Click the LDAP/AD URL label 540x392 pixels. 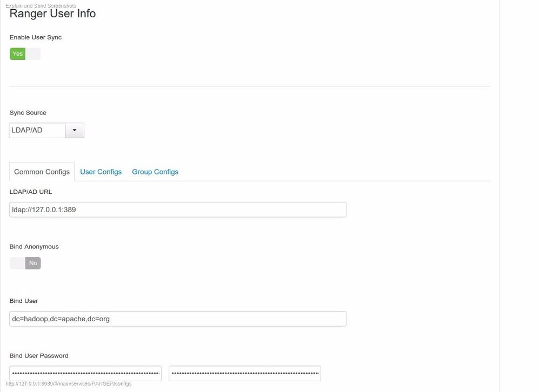click(x=31, y=192)
